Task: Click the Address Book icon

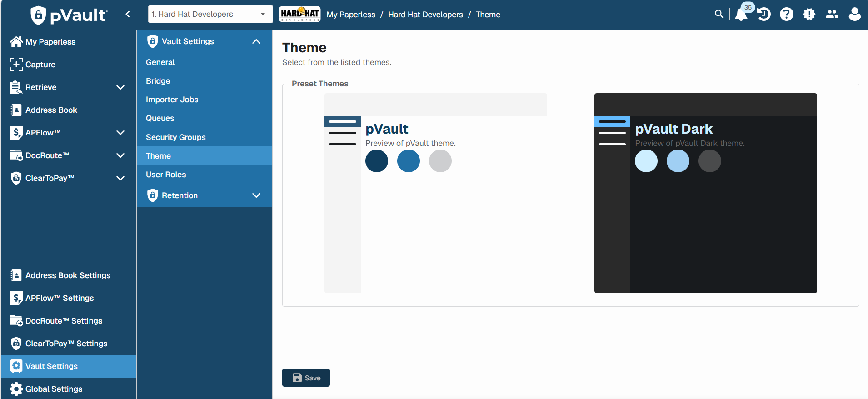Action: tap(16, 110)
